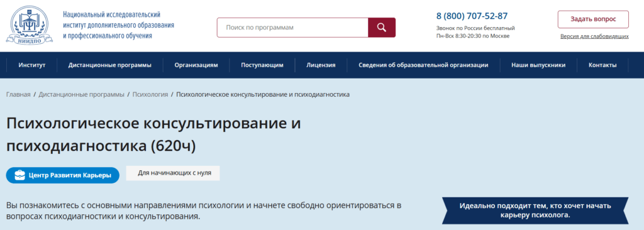
Task: Click the institute name text in the header
Action: tap(118, 25)
